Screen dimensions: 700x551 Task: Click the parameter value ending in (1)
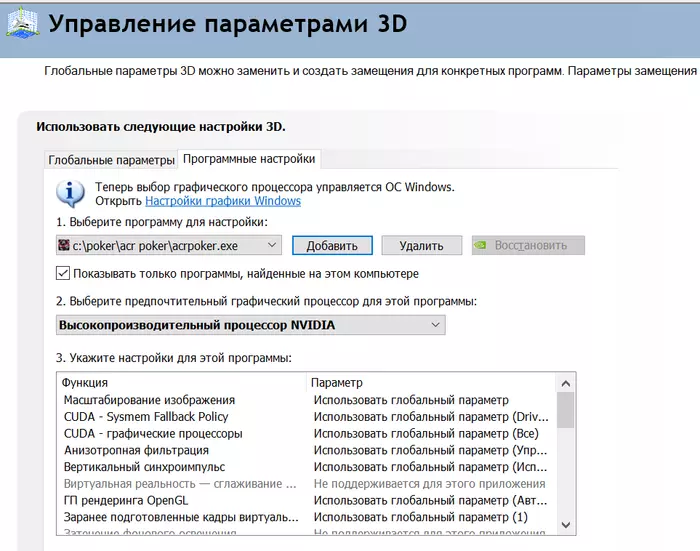click(421, 517)
